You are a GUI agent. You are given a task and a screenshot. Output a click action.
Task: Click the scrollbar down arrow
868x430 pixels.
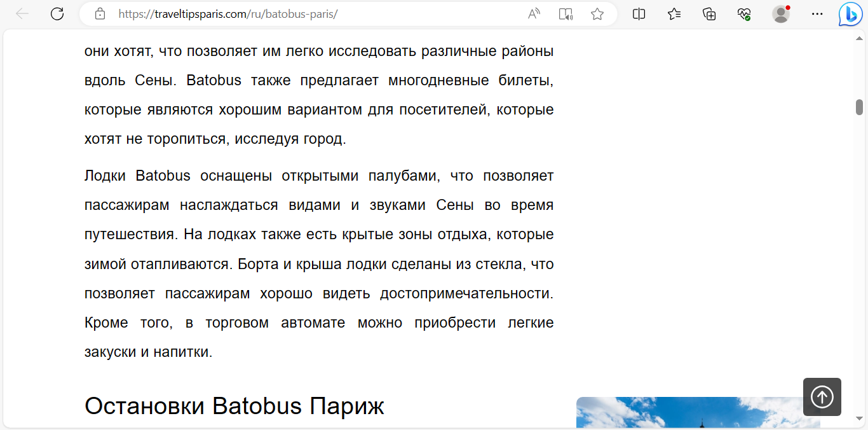(x=860, y=419)
